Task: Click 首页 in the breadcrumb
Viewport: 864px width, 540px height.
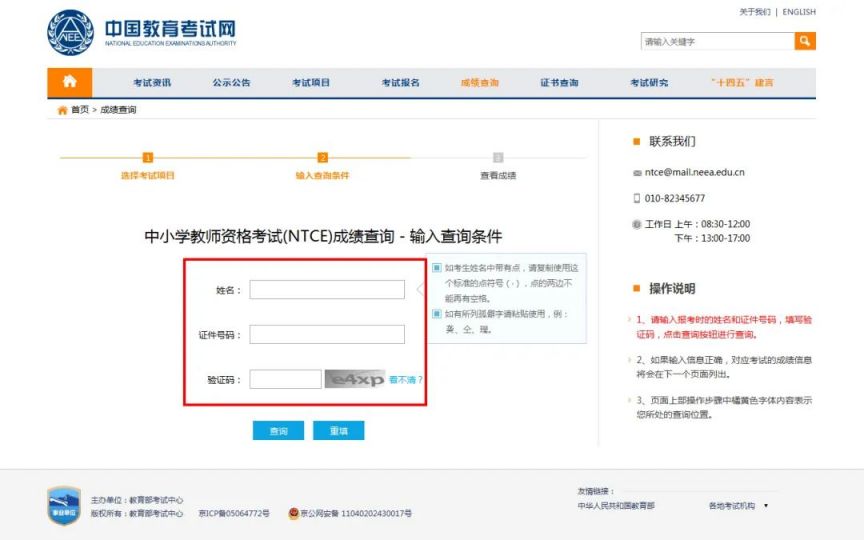Action: [x=80, y=110]
